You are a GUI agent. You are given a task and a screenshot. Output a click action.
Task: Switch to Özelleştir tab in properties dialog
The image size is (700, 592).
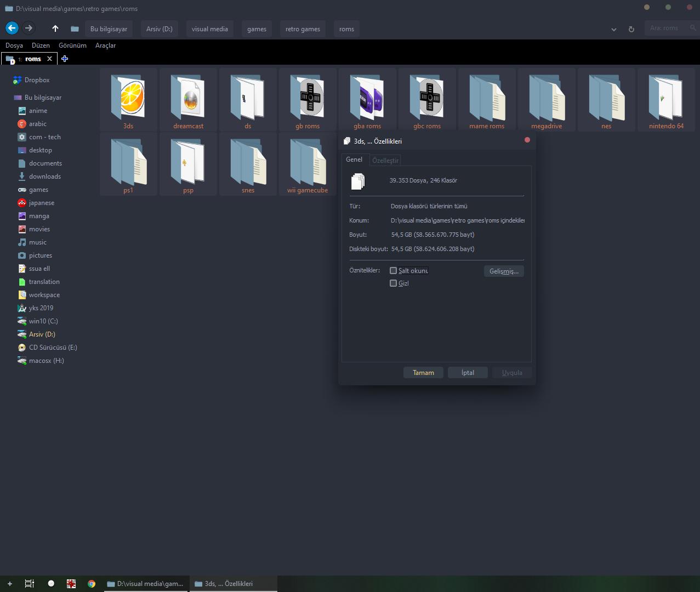coord(385,160)
